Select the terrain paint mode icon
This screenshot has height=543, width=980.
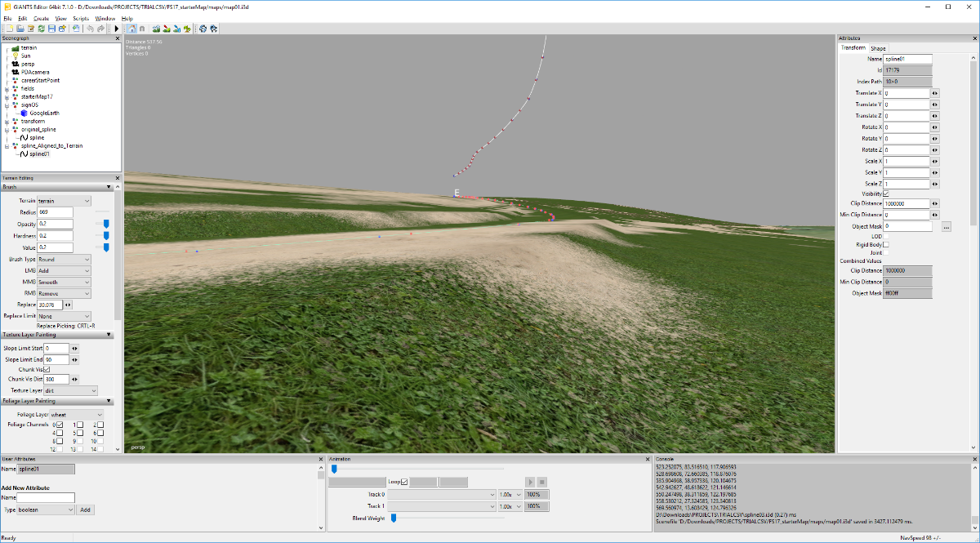(x=166, y=29)
